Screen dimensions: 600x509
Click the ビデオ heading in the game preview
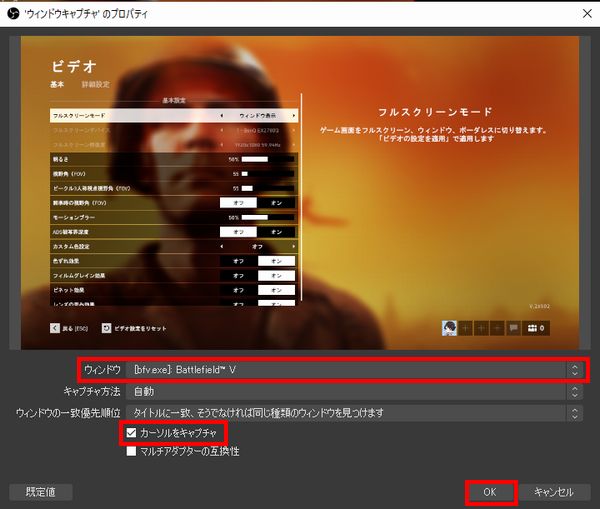point(74,67)
